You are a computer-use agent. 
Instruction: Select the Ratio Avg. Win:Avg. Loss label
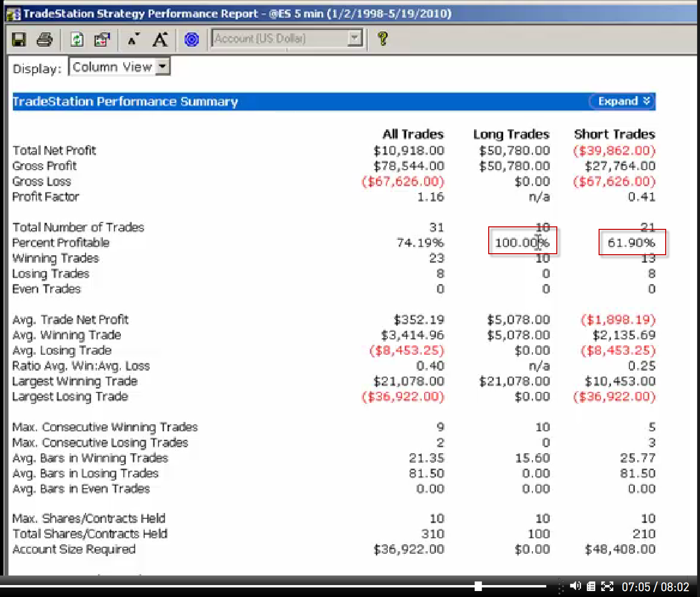(81, 366)
